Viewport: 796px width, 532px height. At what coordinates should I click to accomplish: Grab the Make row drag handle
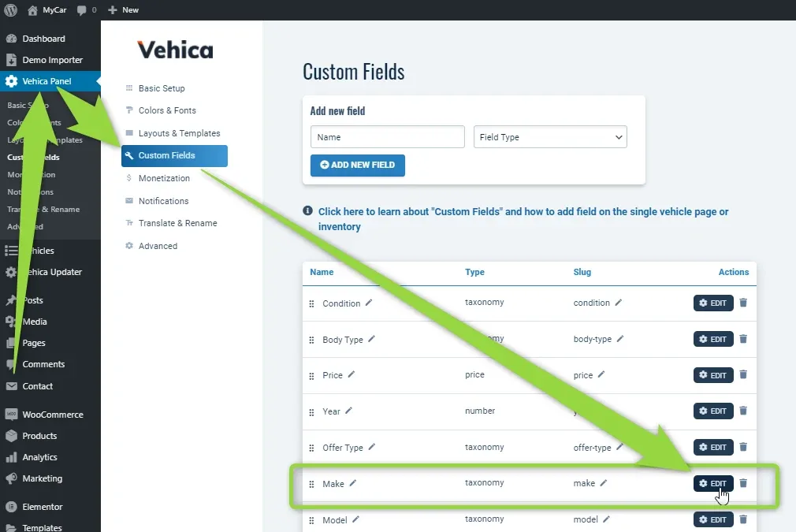(311, 484)
